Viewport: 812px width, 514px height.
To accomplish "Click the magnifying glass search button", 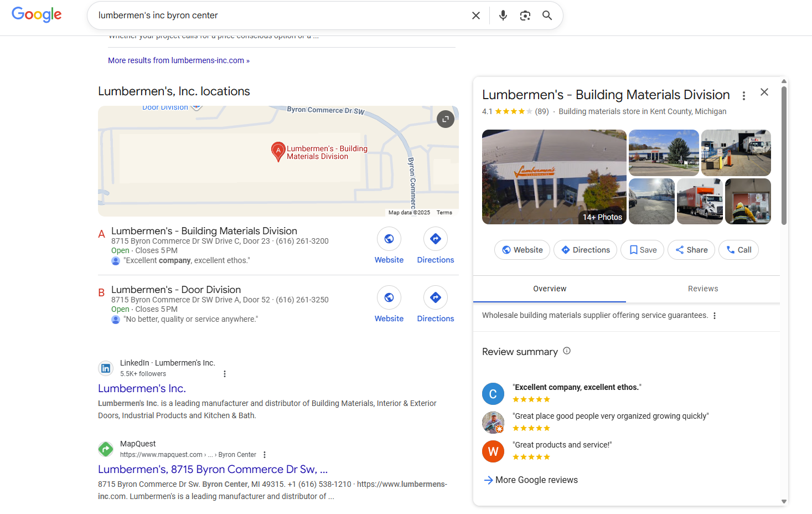I will coord(547,16).
